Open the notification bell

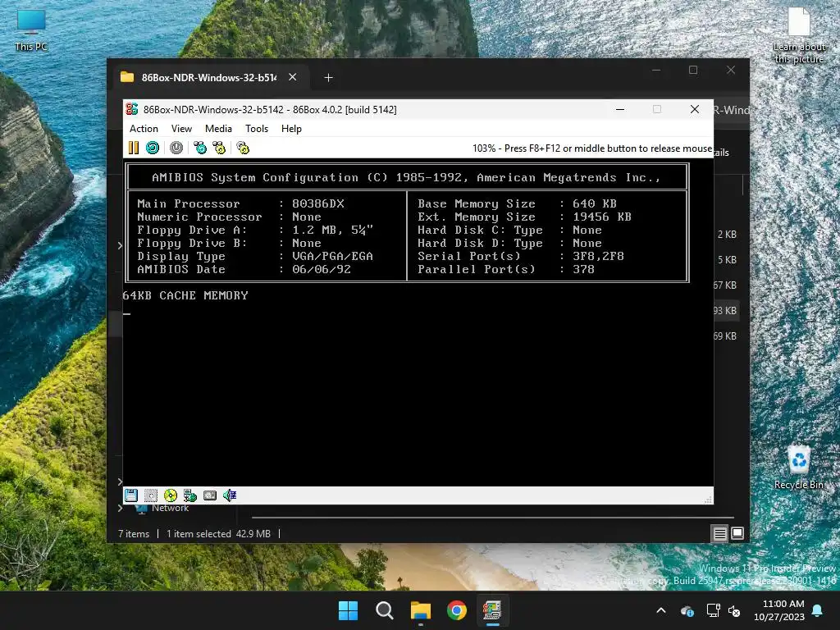pyautogui.click(x=818, y=610)
